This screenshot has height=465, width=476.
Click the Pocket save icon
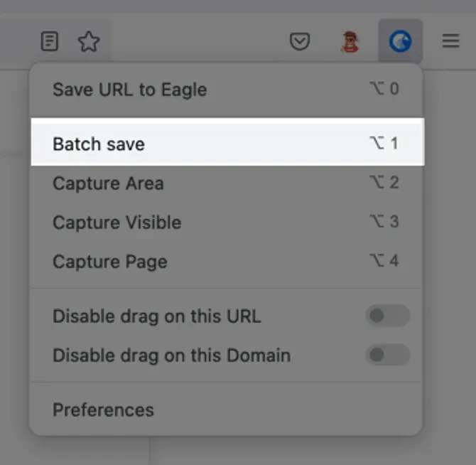[x=300, y=41]
